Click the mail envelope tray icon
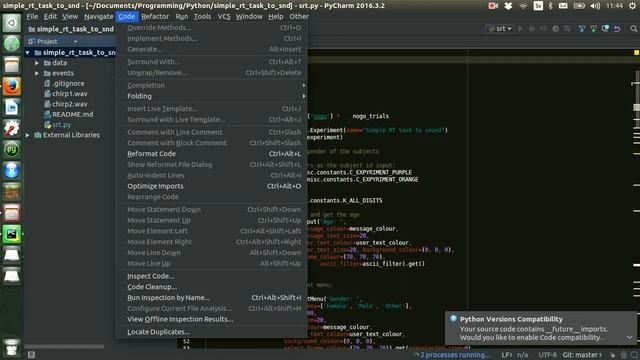The width and height of the screenshot is (640, 360). (563, 6)
